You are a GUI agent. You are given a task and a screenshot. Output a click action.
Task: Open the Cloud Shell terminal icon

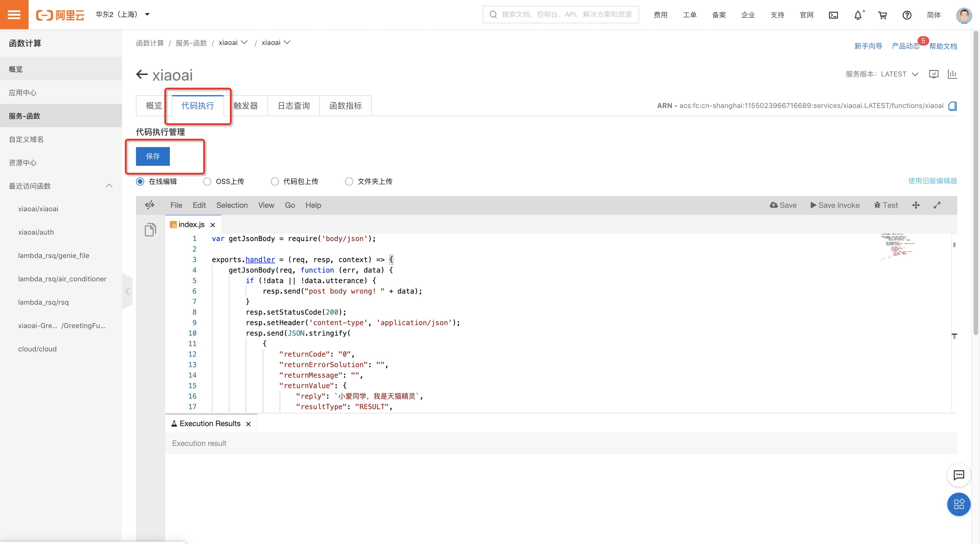(833, 15)
